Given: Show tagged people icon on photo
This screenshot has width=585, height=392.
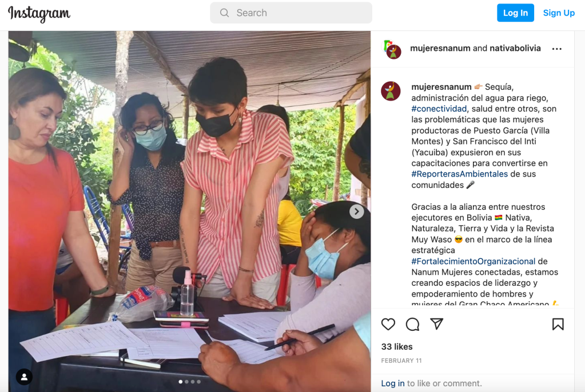Looking at the screenshot, I should 24,377.
